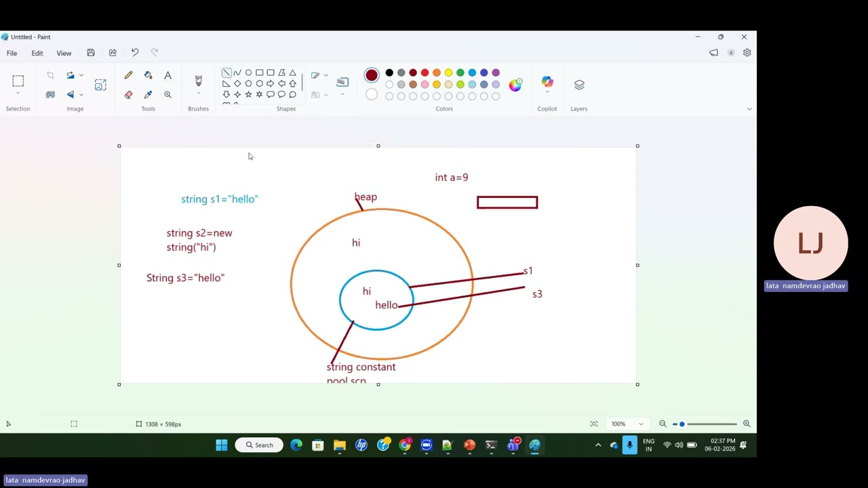This screenshot has height=488, width=868.
Task: Choose the Oval shape
Action: pos(248,73)
